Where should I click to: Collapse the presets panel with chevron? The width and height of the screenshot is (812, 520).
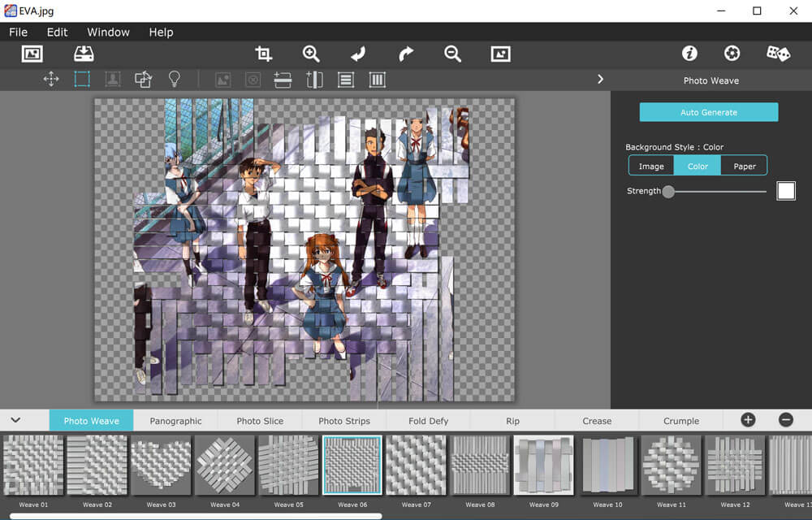click(15, 420)
